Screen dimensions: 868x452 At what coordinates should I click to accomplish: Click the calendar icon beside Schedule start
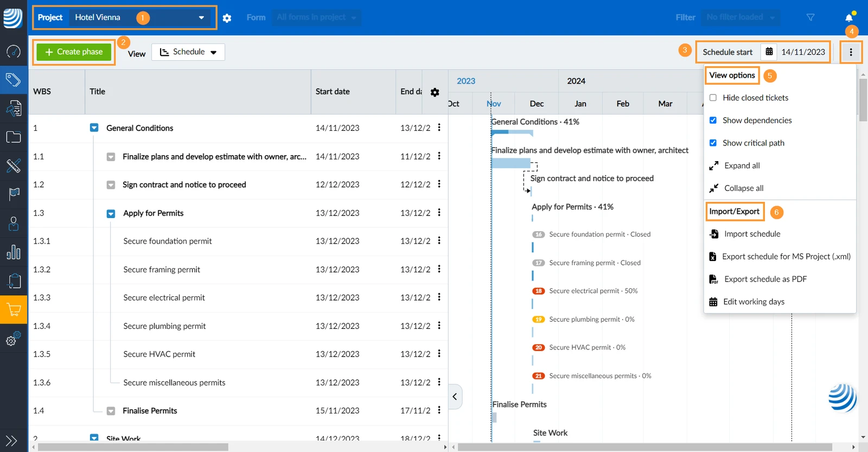coord(769,52)
